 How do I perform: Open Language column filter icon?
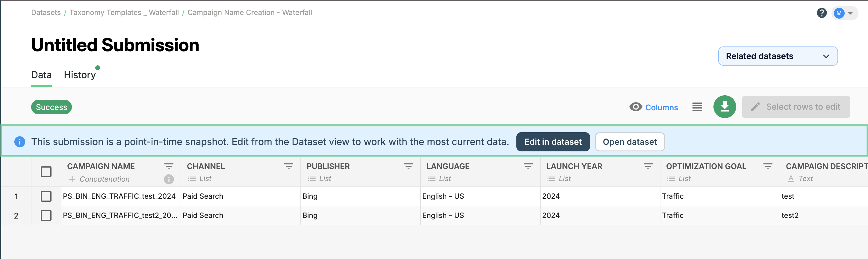(528, 166)
